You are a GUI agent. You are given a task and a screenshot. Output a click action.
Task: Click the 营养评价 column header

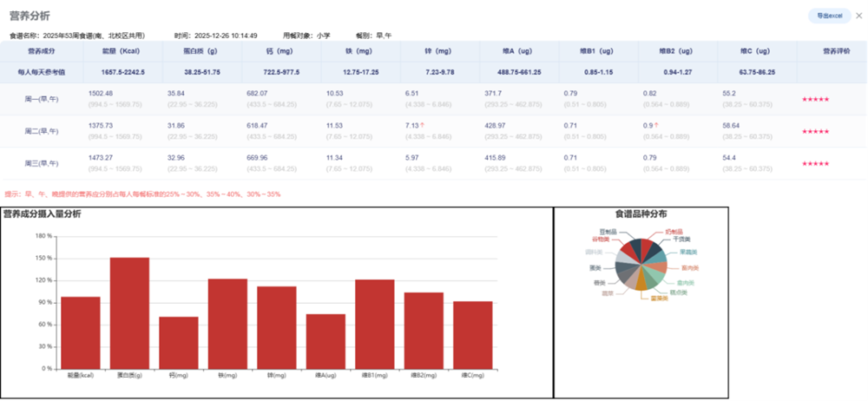coord(831,51)
